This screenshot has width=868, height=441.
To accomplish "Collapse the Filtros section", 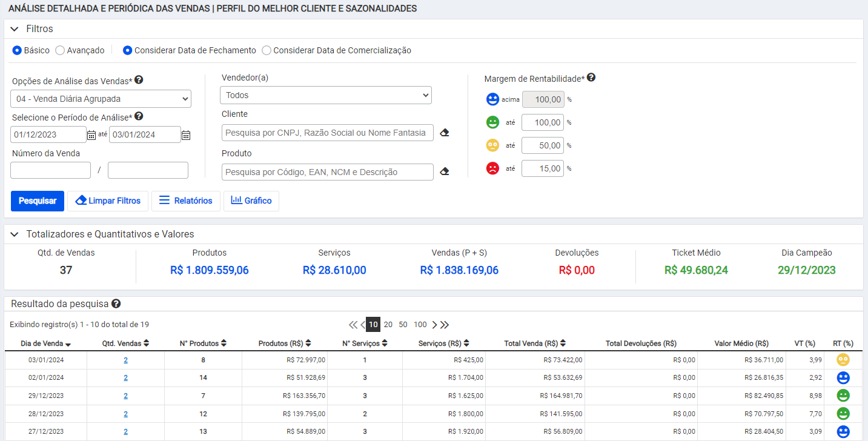I will click(15, 29).
